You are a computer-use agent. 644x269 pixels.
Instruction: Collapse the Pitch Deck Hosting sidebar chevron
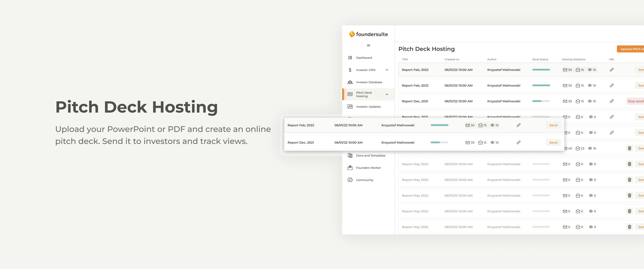(387, 94)
